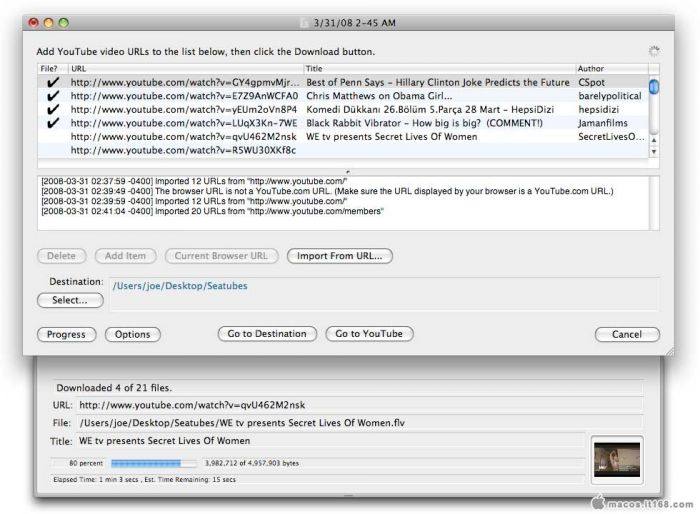Click the Title field in progress drawer
Viewport: 700px width, 514px height.
tap(330, 441)
